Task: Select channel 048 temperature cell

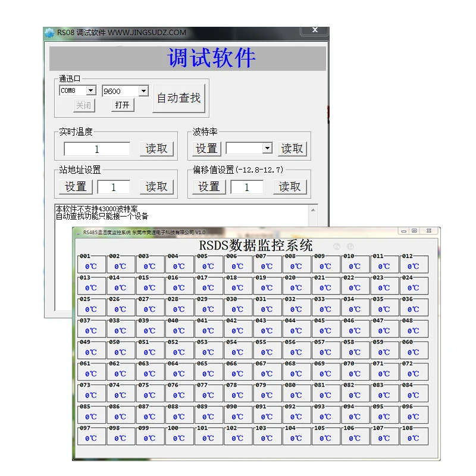Action: click(414, 329)
